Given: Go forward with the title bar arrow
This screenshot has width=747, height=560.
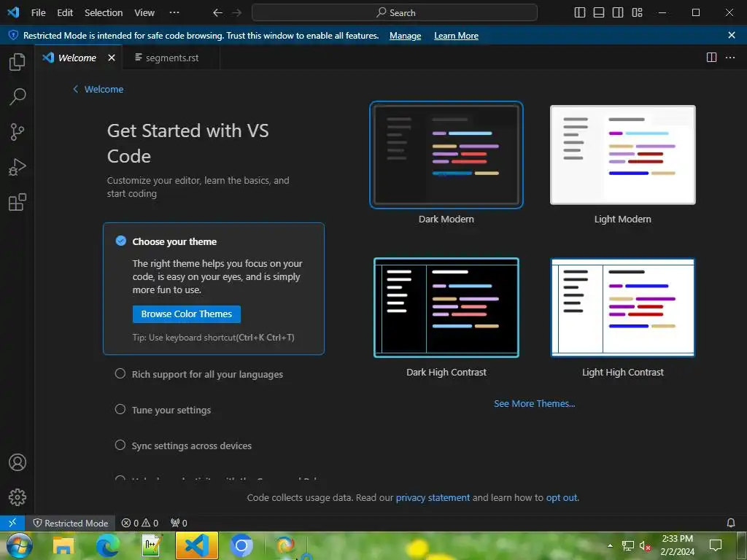Looking at the screenshot, I should tap(237, 12).
